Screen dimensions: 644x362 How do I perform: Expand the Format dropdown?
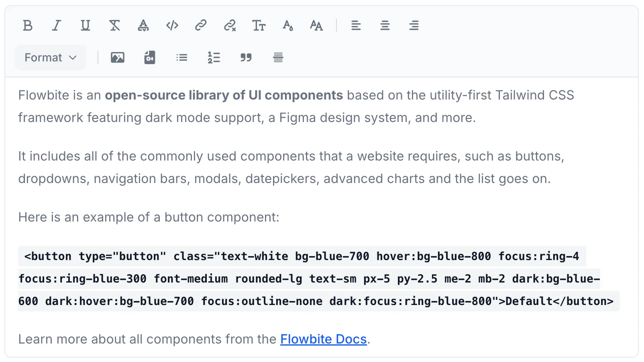coord(51,57)
